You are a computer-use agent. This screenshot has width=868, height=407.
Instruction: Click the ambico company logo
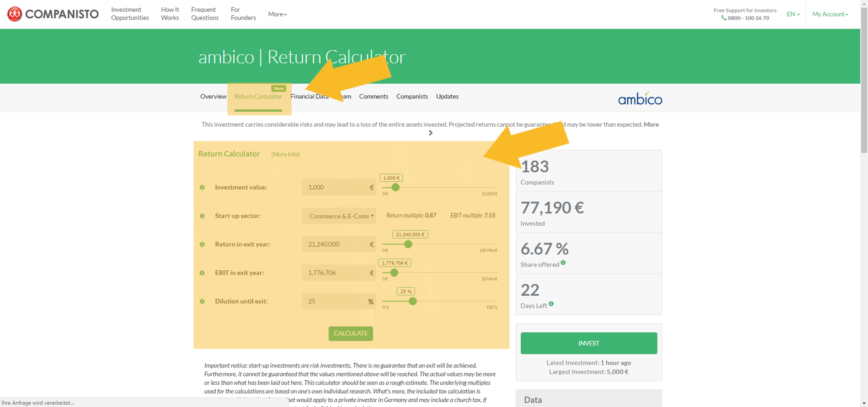[640, 98]
